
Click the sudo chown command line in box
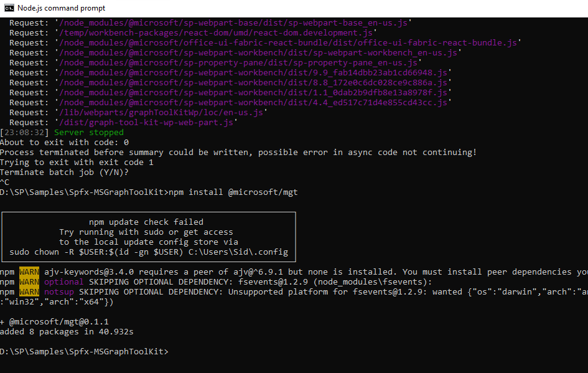(149, 252)
